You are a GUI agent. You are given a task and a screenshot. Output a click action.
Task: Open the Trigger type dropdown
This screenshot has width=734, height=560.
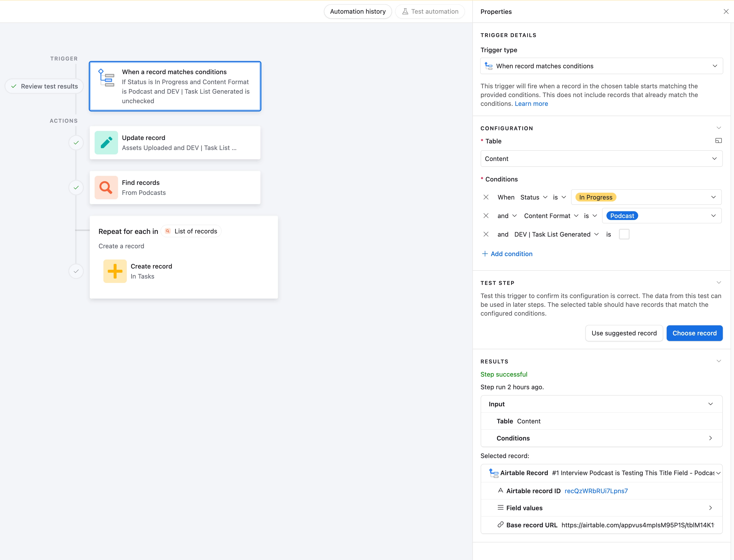coord(601,66)
